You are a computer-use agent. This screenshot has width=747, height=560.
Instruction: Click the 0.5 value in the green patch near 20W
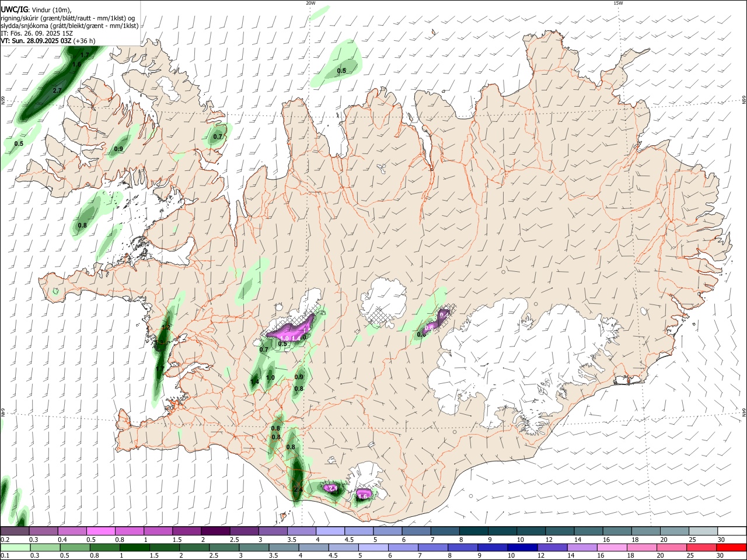tap(341, 71)
